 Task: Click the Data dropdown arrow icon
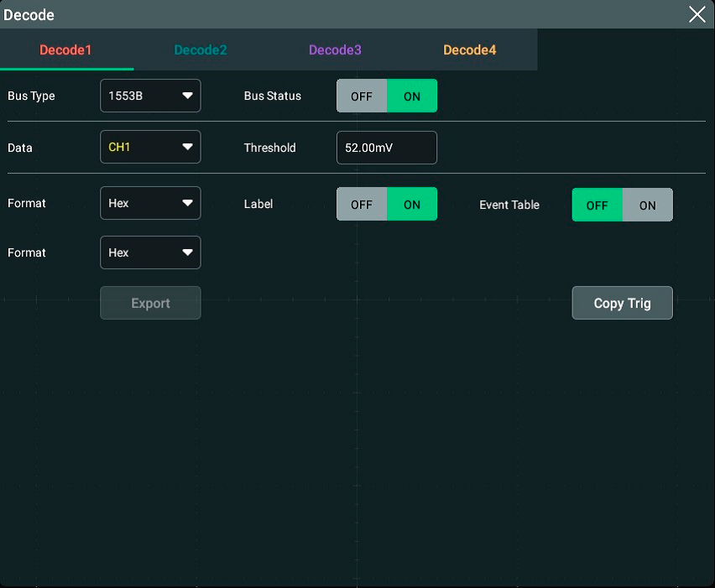coord(187,148)
